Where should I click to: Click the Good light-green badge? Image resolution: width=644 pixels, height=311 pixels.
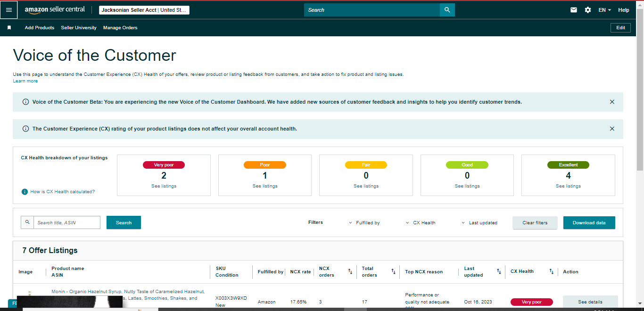tap(467, 165)
